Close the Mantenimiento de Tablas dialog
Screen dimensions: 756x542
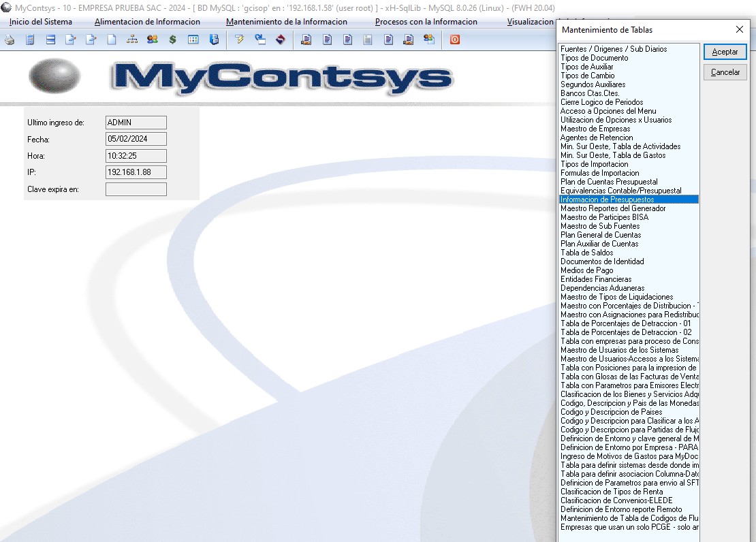(x=740, y=30)
